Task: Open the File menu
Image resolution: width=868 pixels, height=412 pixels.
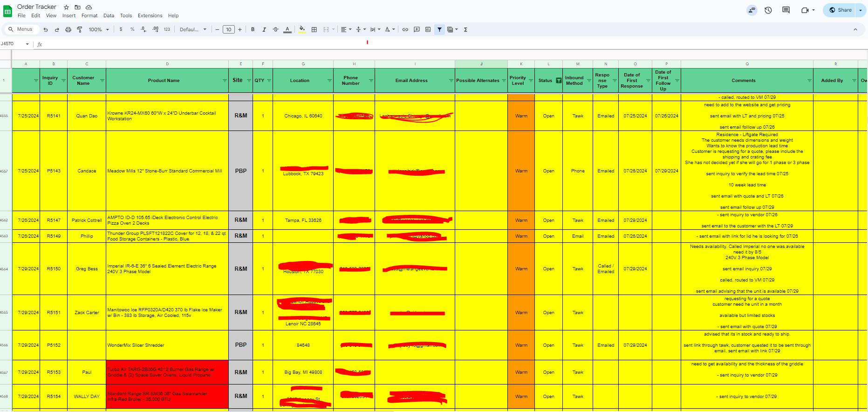Action: pos(21,15)
